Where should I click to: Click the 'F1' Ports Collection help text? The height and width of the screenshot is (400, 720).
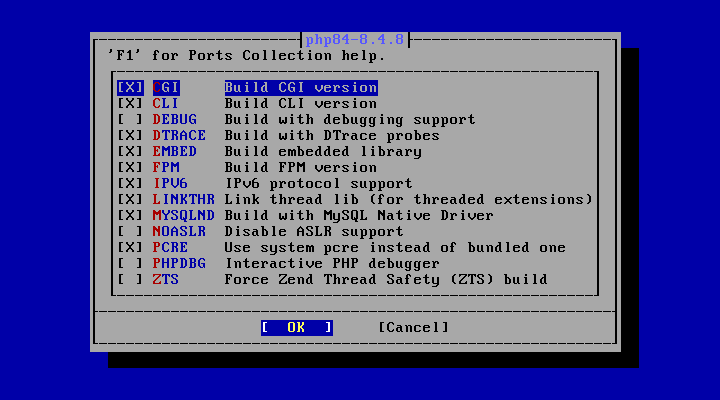coord(247,56)
